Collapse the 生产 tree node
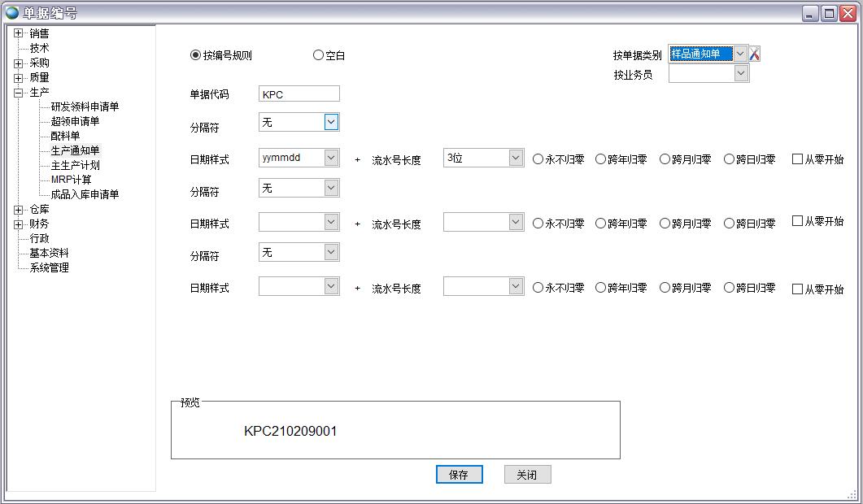Screen dimensions: 863x504 coord(18,92)
